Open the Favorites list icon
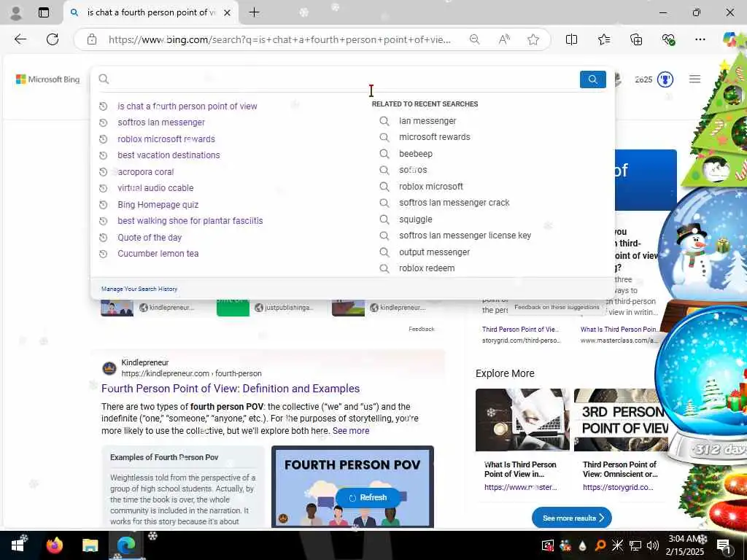This screenshot has height=560, width=747. point(603,39)
